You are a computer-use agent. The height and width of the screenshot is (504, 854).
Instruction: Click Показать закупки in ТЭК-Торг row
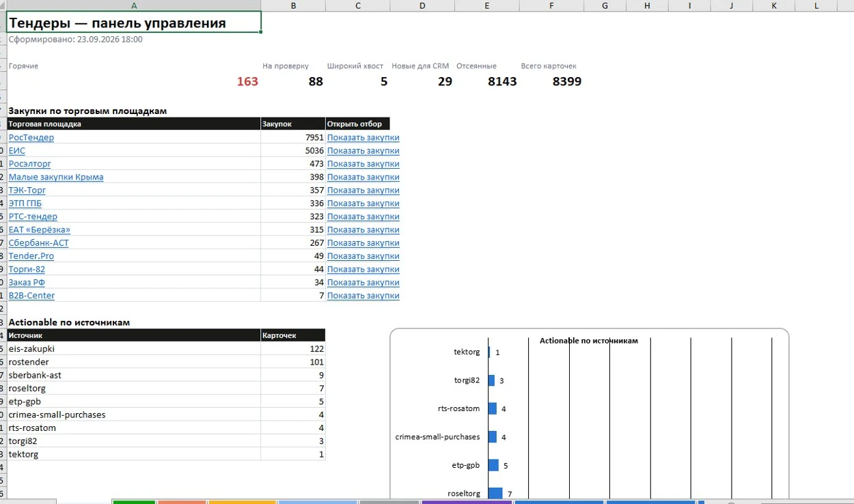pyautogui.click(x=363, y=190)
